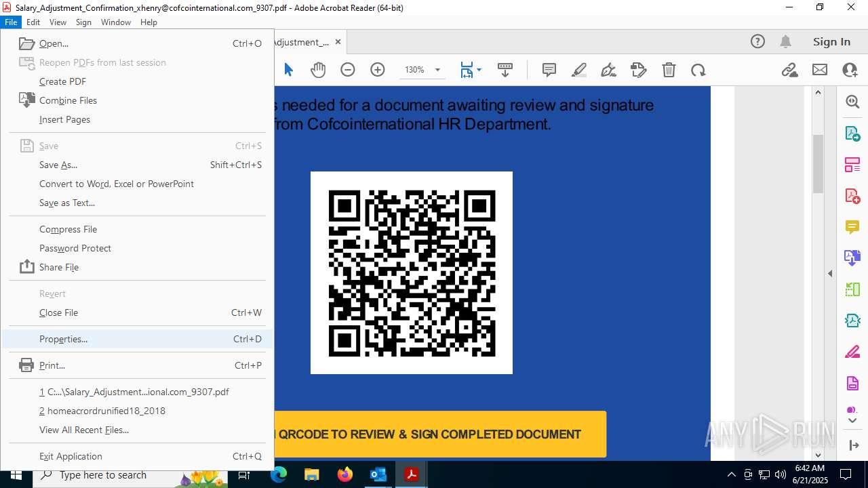Open the search tool in right pane

tap(852, 102)
